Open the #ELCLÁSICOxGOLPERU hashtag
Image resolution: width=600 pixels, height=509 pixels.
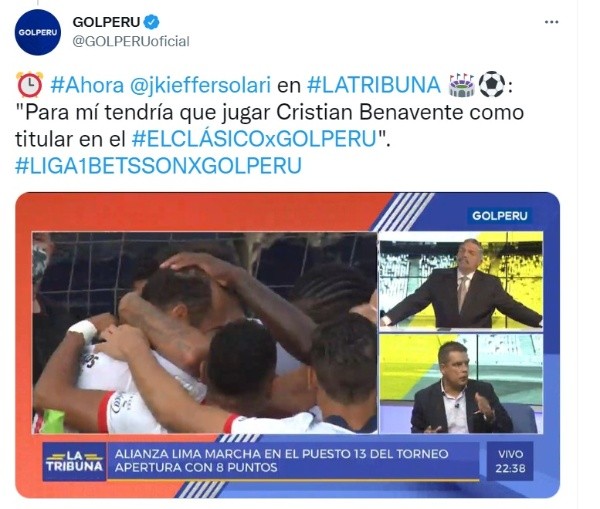pos(254,139)
